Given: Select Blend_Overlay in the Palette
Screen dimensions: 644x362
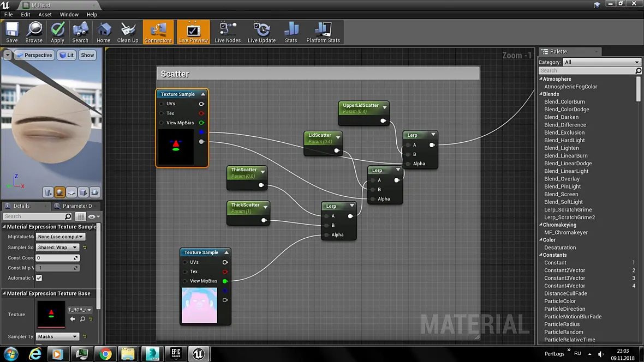Looking at the screenshot, I should click(562, 178).
